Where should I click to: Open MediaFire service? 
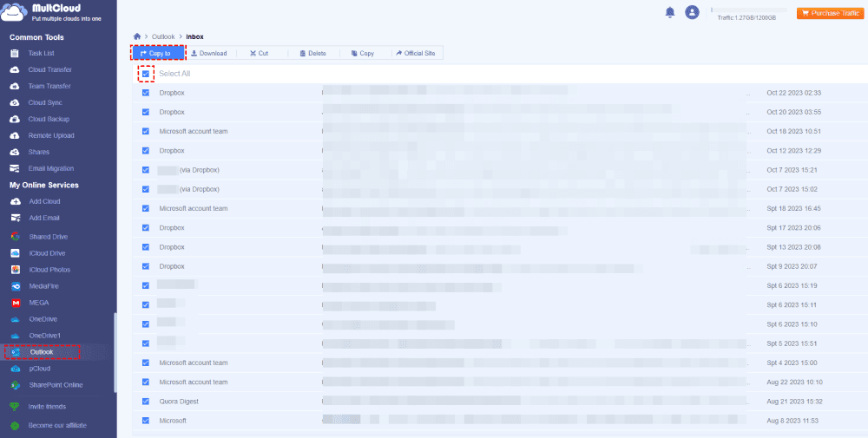tap(43, 286)
